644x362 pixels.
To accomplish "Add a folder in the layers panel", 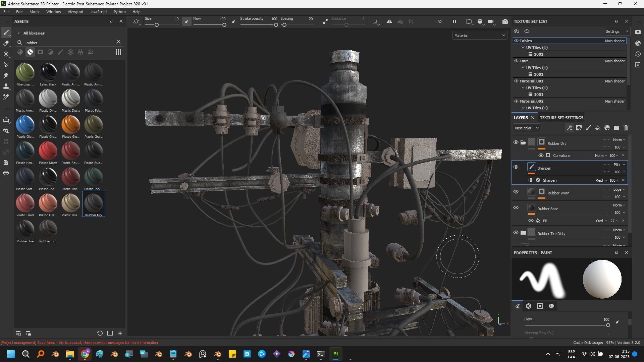I will click(x=616, y=128).
